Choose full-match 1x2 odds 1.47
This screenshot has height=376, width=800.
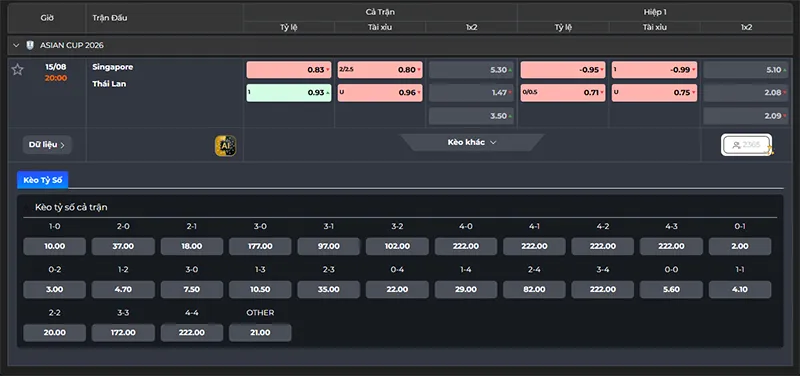pyautogui.click(x=471, y=93)
